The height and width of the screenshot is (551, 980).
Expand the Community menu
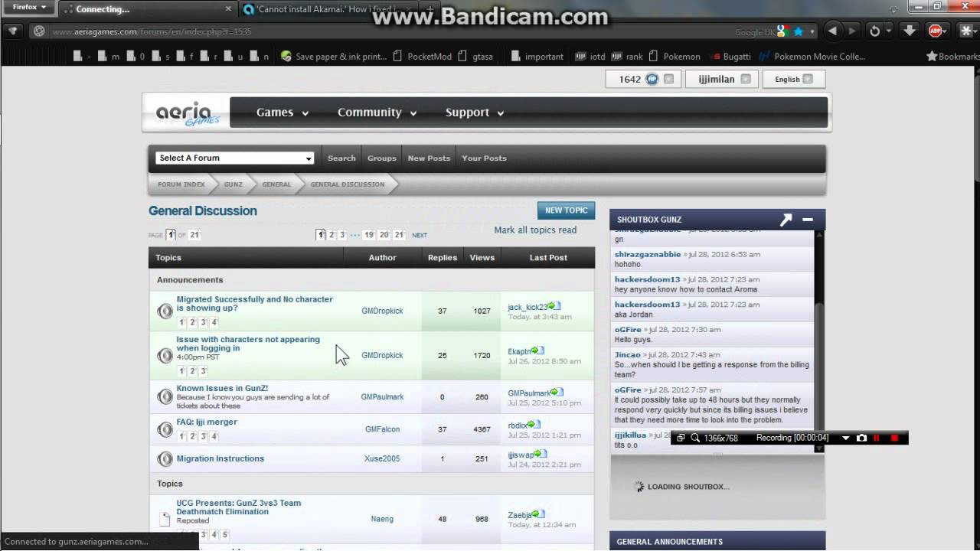click(x=377, y=112)
